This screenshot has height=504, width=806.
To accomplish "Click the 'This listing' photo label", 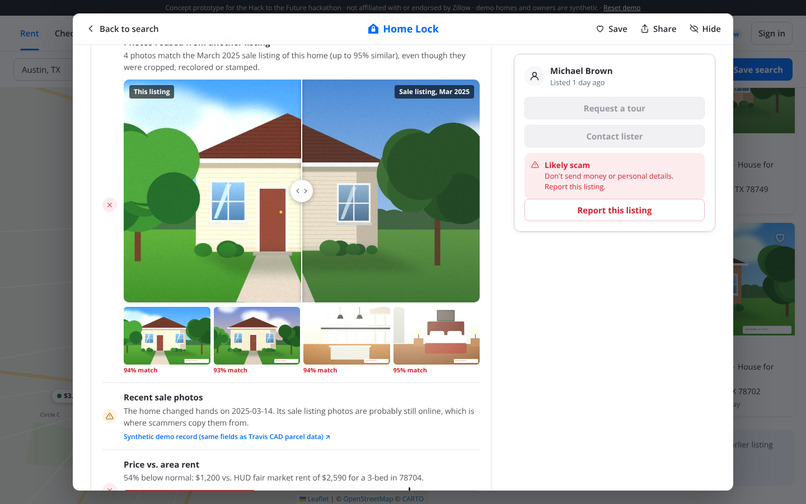I will tap(152, 92).
